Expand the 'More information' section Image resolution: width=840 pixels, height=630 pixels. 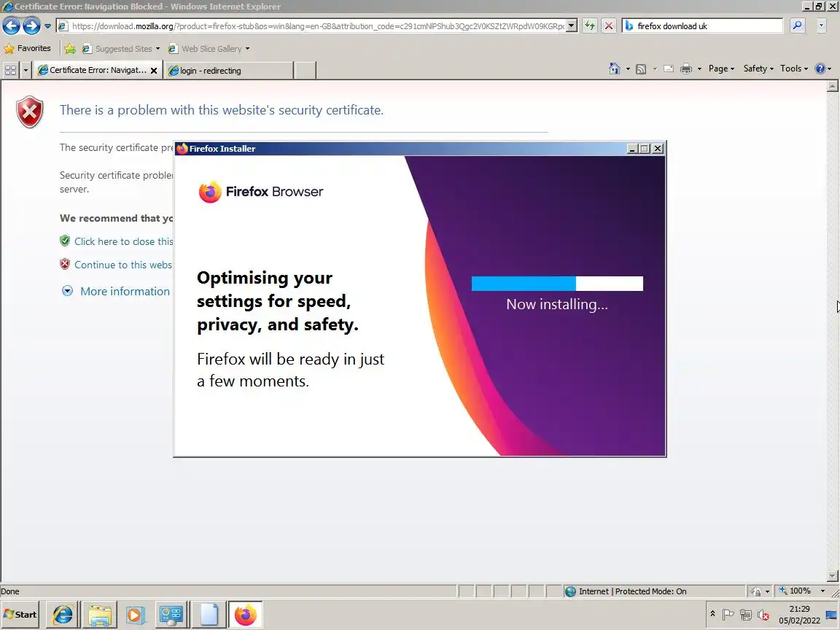click(x=68, y=291)
